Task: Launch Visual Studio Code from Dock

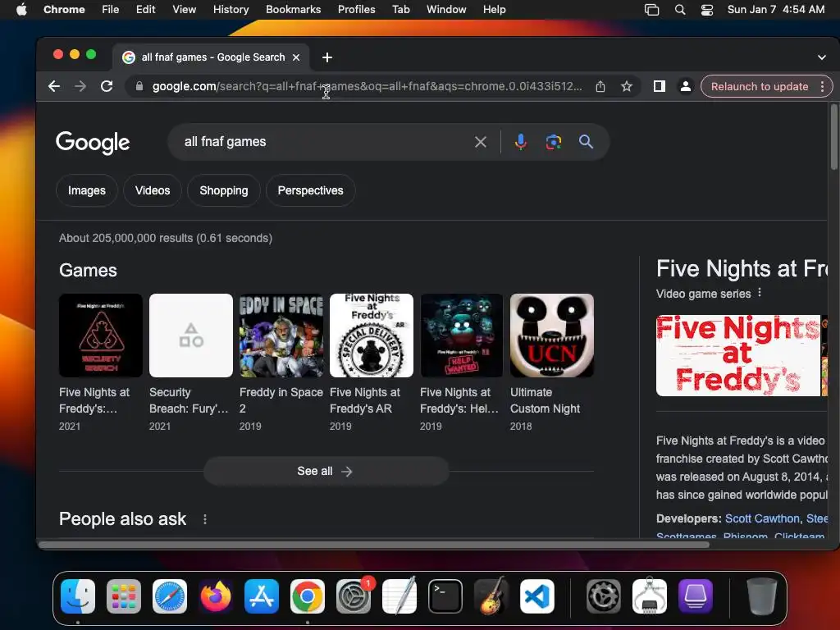Action: [x=537, y=596]
